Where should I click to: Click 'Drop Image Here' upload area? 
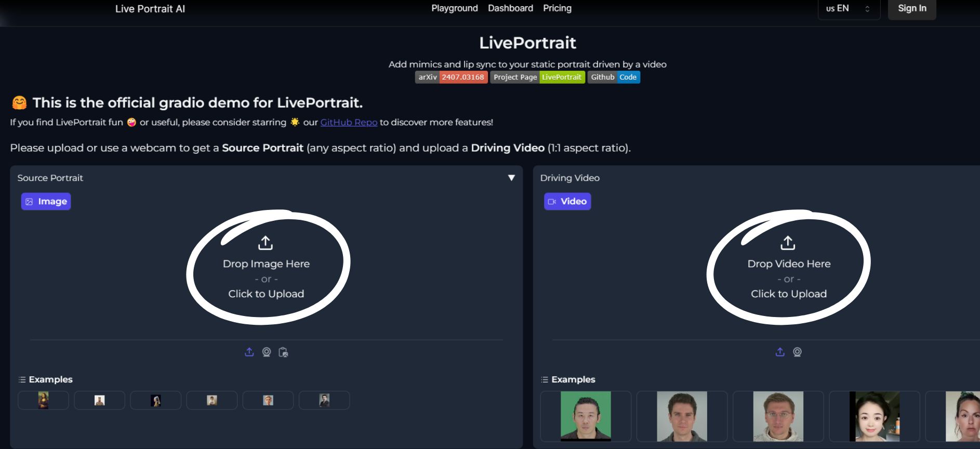(x=266, y=264)
